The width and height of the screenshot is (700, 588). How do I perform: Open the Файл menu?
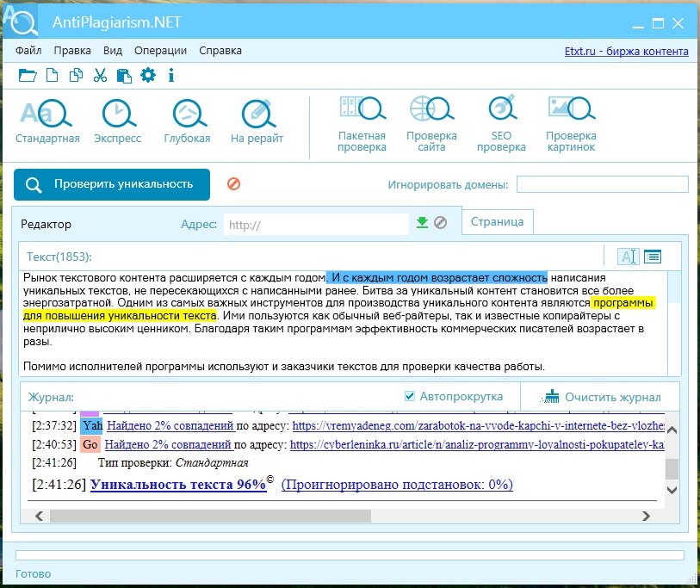pos(28,51)
